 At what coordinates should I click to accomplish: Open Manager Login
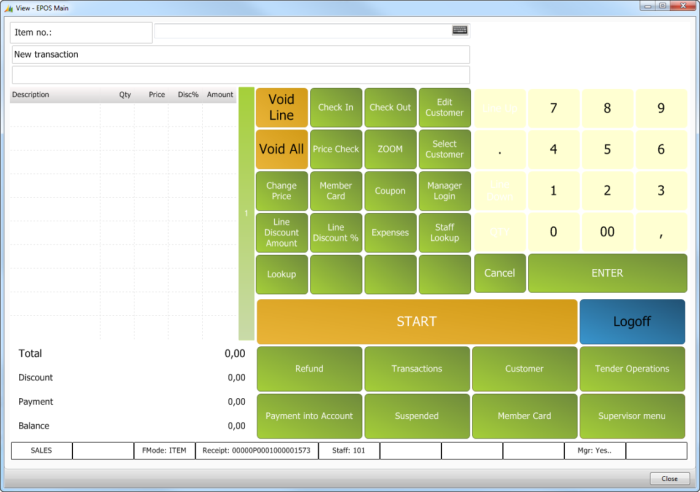pos(444,191)
